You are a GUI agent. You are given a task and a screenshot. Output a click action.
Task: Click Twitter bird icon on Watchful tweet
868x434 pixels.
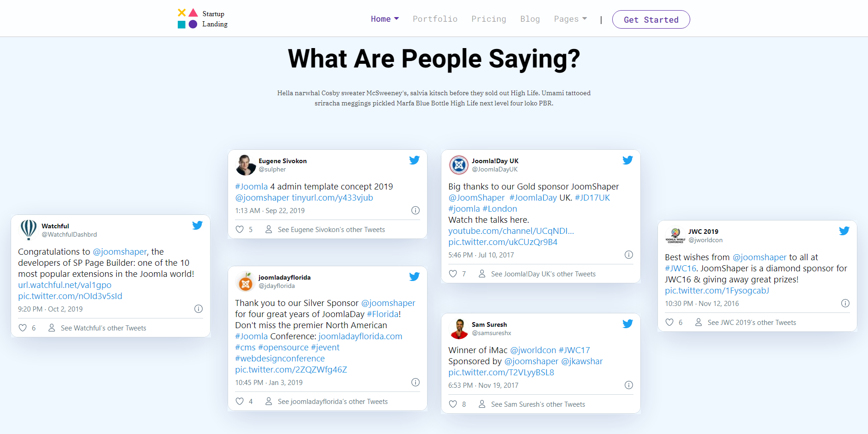coord(197,225)
